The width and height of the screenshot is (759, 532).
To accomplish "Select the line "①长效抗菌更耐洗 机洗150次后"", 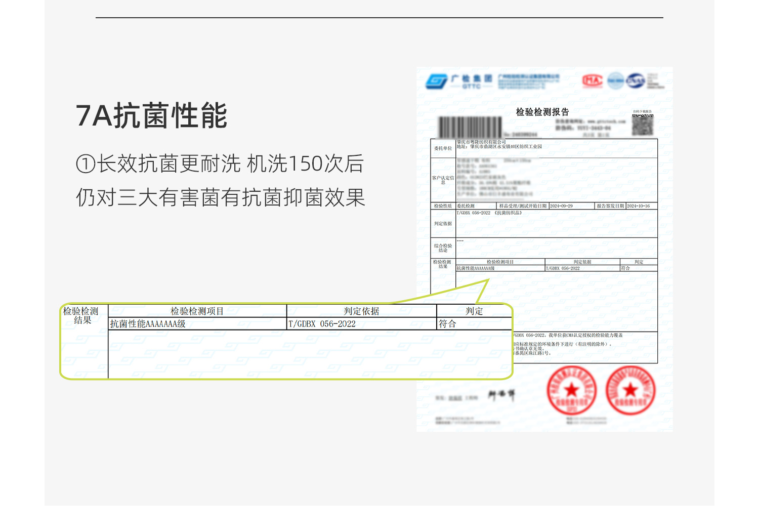I will pyautogui.click(x=220, y=164).
